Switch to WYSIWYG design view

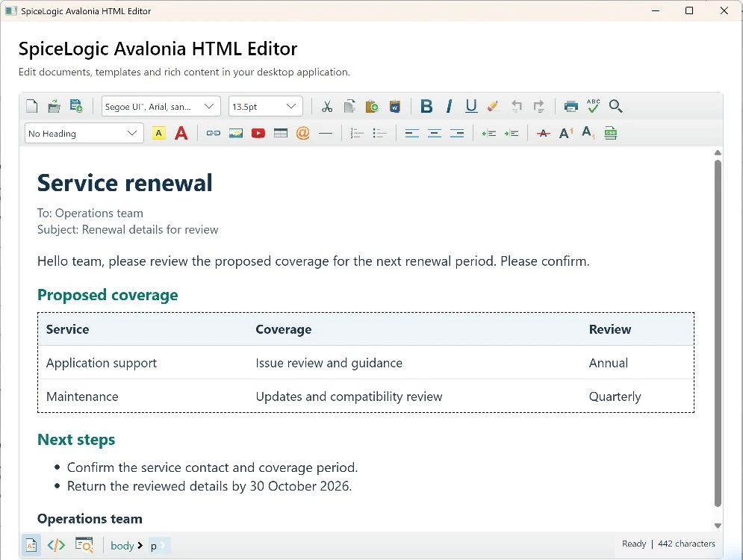(x=31, y=545)
